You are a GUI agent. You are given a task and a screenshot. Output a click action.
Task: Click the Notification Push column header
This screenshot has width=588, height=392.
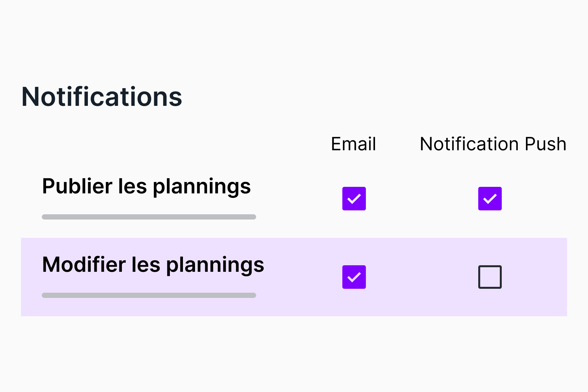point(493,144)
